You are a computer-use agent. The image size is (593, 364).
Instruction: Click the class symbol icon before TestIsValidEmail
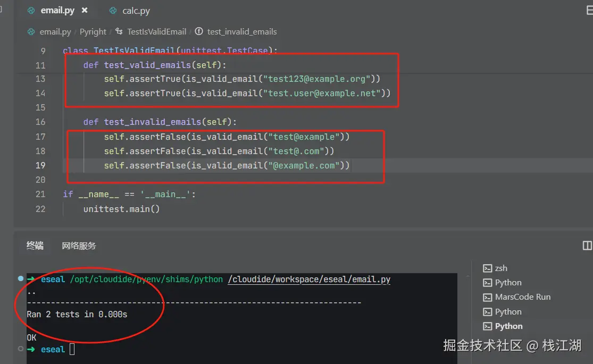119,31
